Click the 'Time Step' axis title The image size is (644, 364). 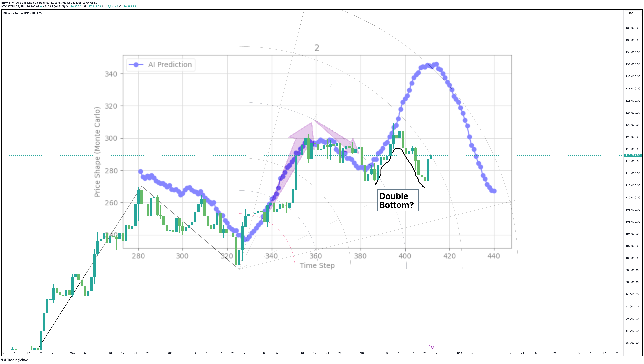pyautogui.click(x=317, y=265)
